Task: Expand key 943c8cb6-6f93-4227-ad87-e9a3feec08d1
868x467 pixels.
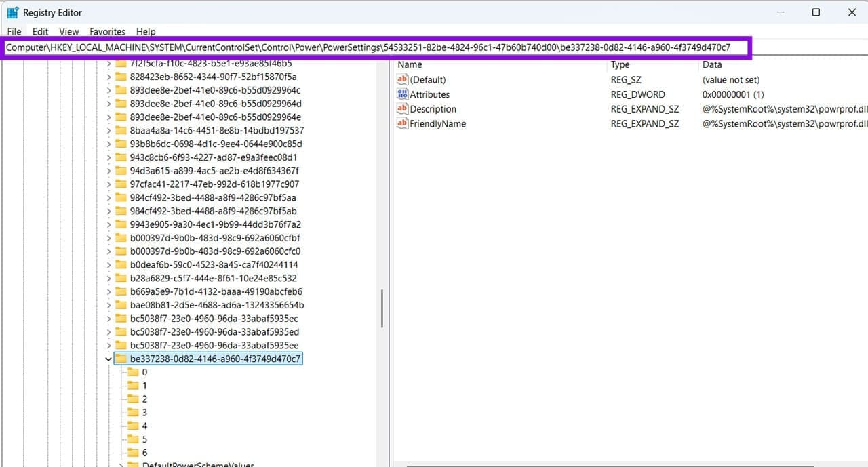Action: tap(108, 157)
